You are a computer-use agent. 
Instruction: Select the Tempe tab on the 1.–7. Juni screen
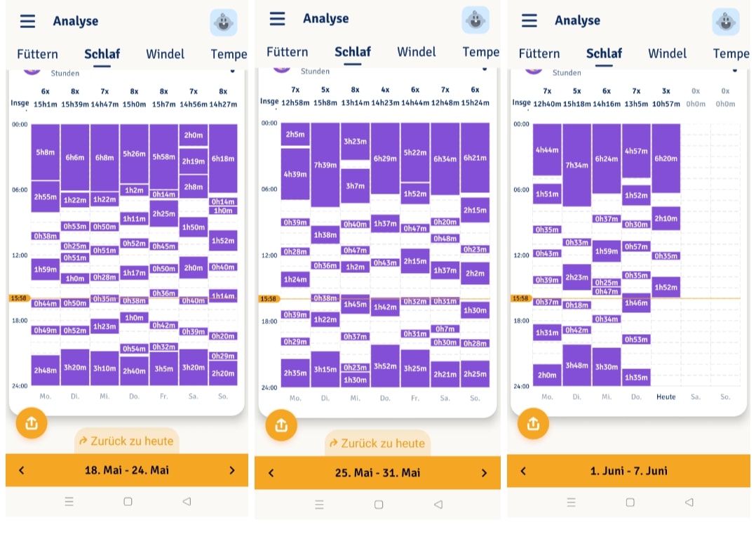(731, 53)
